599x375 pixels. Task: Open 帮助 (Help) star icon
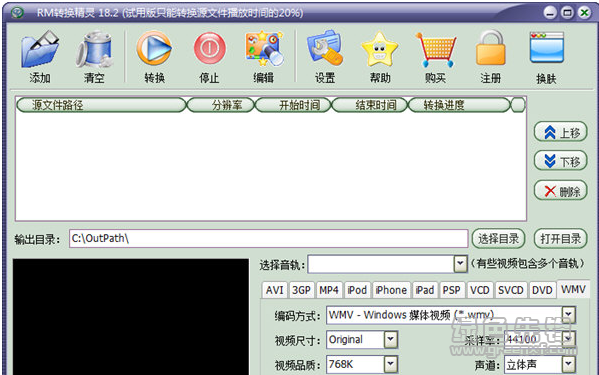coord(380,49)
